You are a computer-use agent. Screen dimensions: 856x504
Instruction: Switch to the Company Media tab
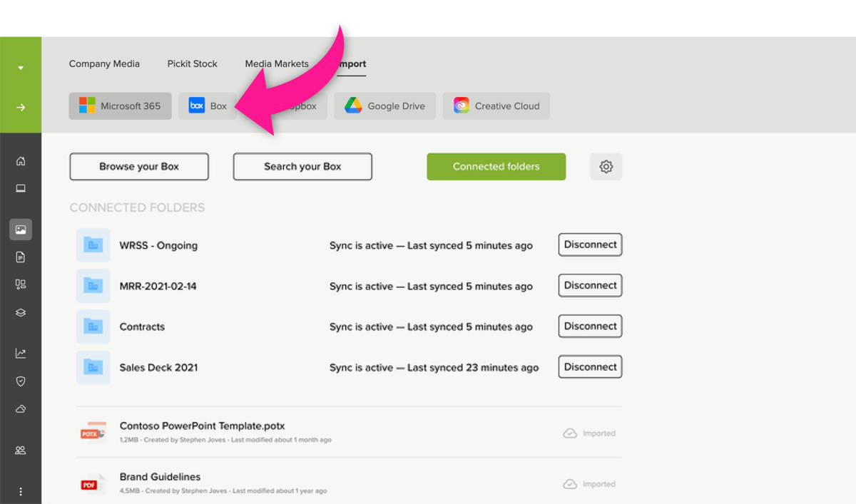[x=104, y=63]
